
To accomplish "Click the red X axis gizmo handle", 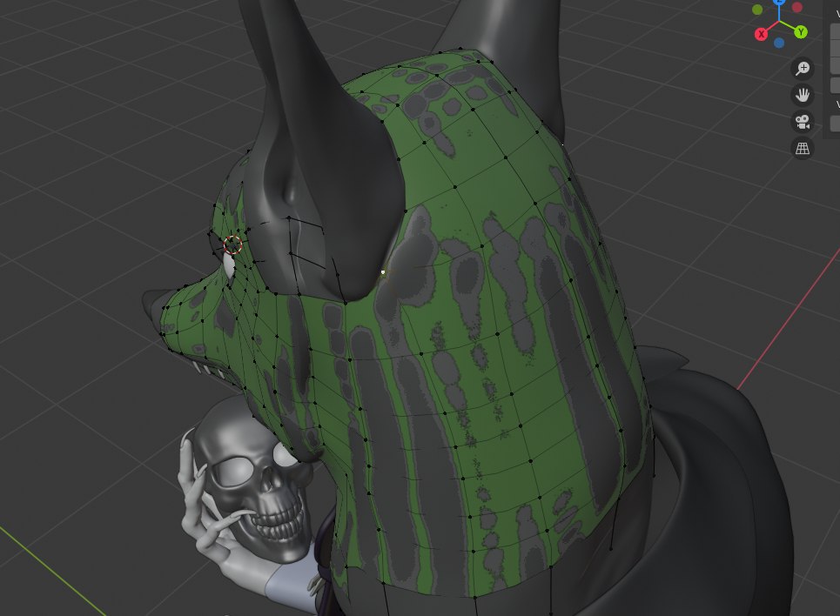I will click(x=762, y=34).
